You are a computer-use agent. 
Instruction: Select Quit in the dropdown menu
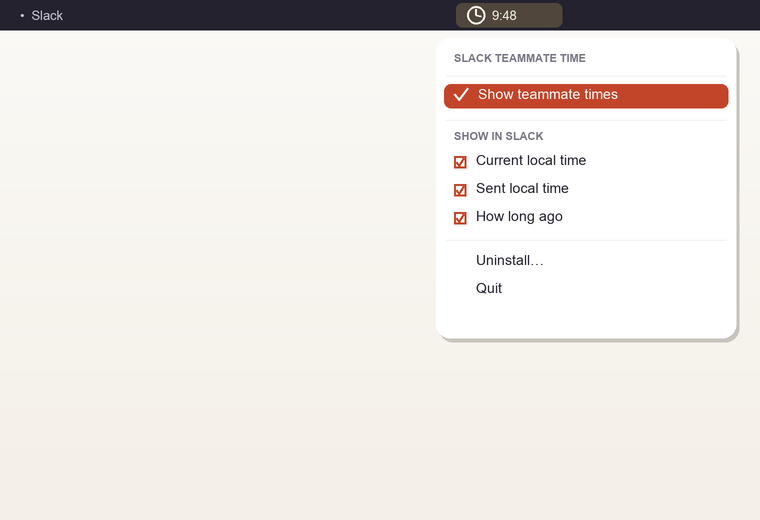point(489,288)
